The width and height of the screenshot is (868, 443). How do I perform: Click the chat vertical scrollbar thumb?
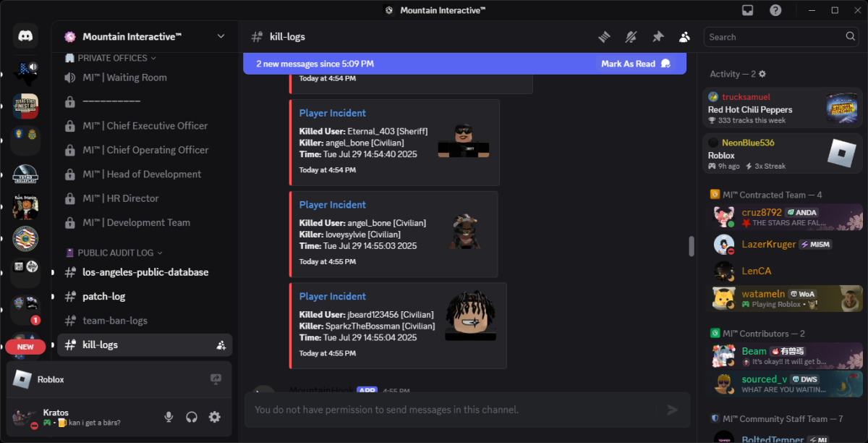(x=691, y=246)
